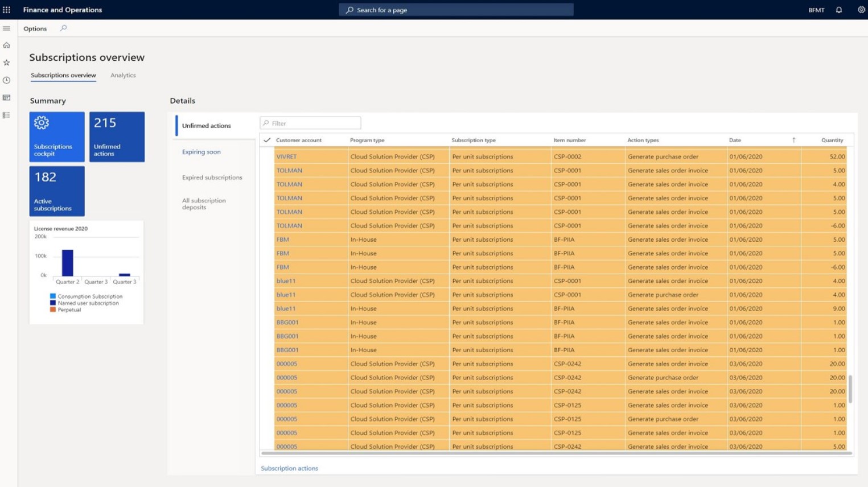
Task: Click into the grid Filter field
Action: [314, 123]
